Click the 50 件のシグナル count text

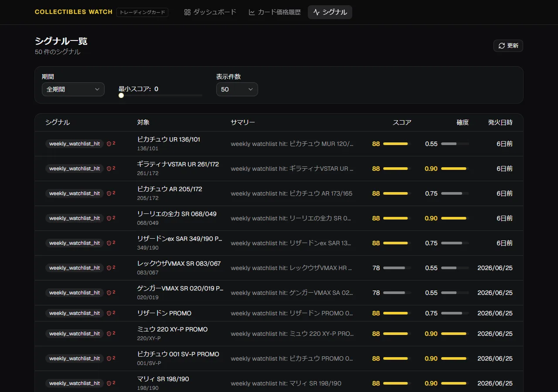(58, 52)
